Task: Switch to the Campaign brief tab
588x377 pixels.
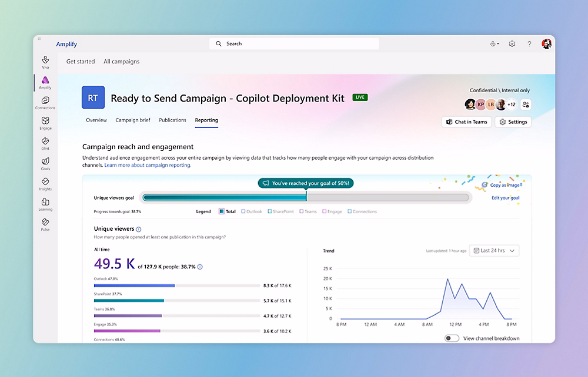Action: (x=133, y=120)
